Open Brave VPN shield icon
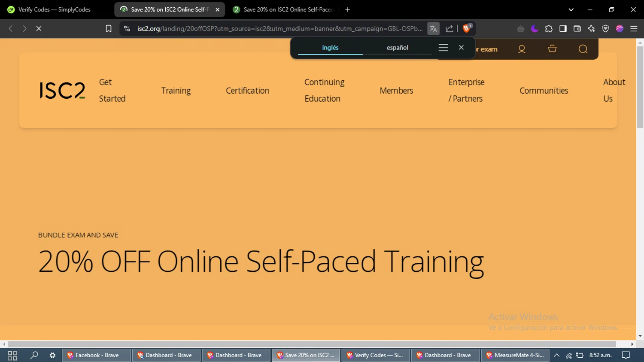This screenshot has height=362, width=644. pos(605,29)
